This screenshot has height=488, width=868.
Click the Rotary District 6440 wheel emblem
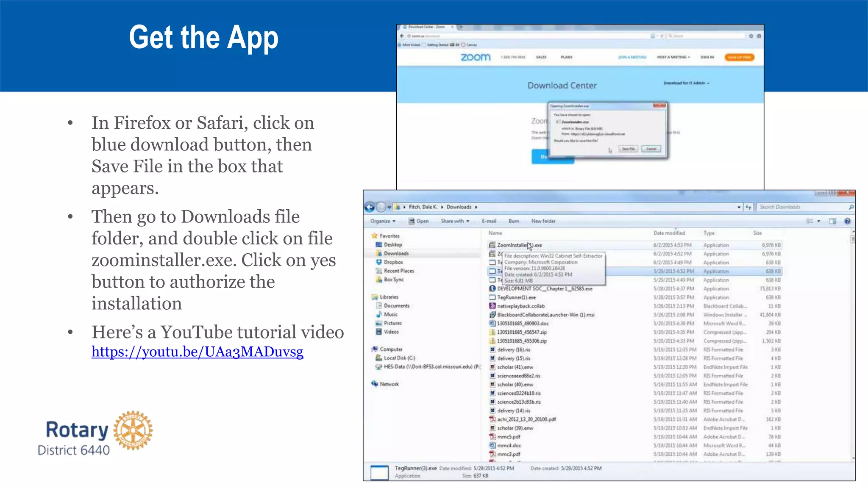click(133, 430)
